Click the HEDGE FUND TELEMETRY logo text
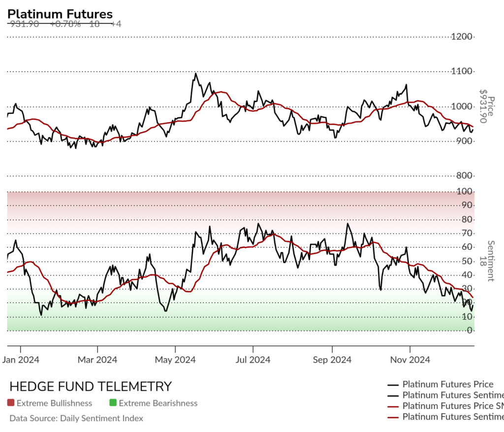This screenshot has width=504, height=432. (x=91, y=386)
